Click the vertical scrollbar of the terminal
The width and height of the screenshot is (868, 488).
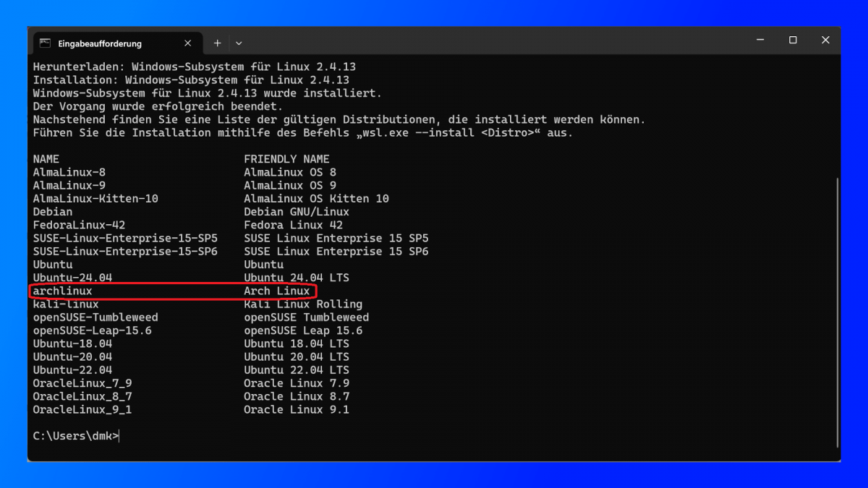click(837, 311)
